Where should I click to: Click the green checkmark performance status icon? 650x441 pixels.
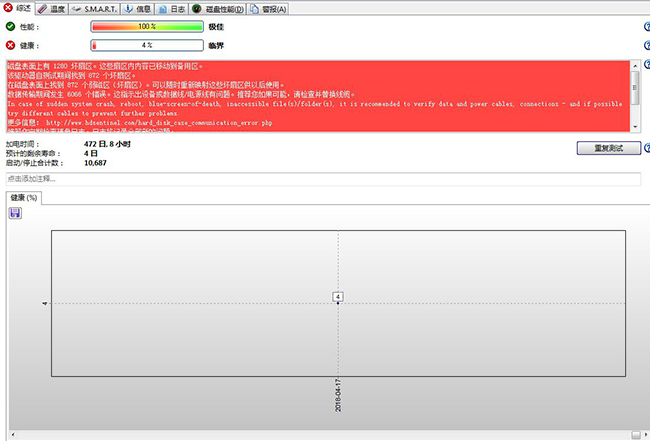[11, 26]
